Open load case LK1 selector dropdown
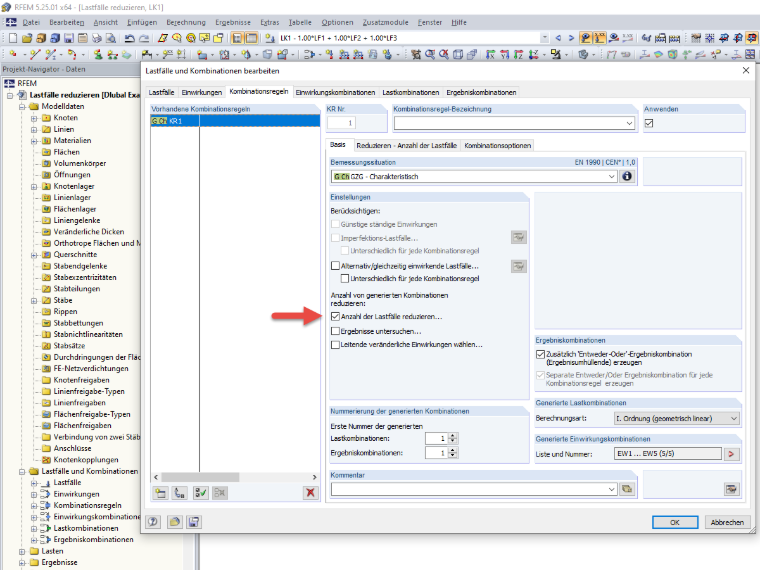Screen dimensions: 760x570 pyautogui.click(x=545, y=38)
